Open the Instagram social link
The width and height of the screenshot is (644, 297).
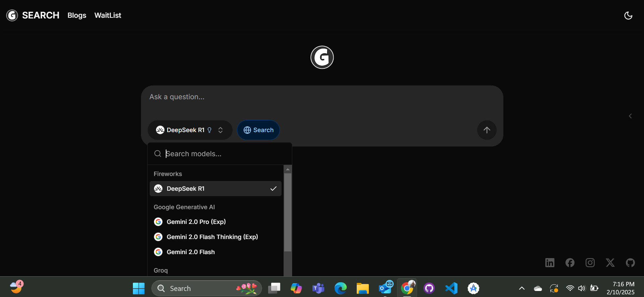coord(590,262)
